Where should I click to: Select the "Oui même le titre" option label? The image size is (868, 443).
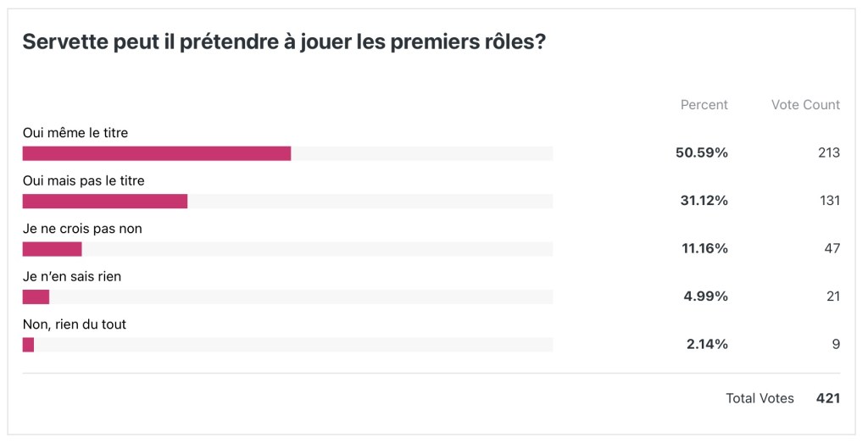75,132
